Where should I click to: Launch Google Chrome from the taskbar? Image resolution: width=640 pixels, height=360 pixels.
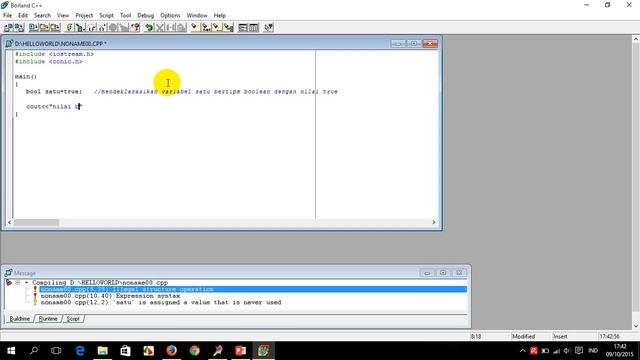[195, 351]
